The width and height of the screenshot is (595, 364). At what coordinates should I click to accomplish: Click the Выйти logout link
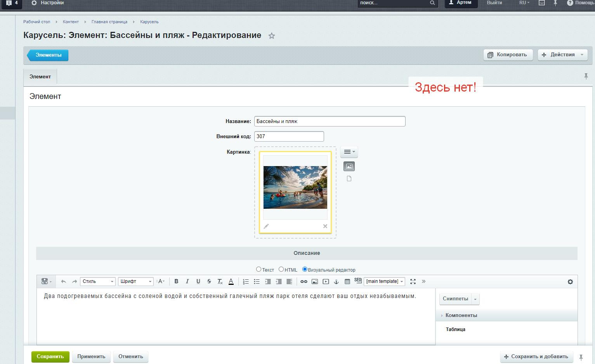pos(494,3)
